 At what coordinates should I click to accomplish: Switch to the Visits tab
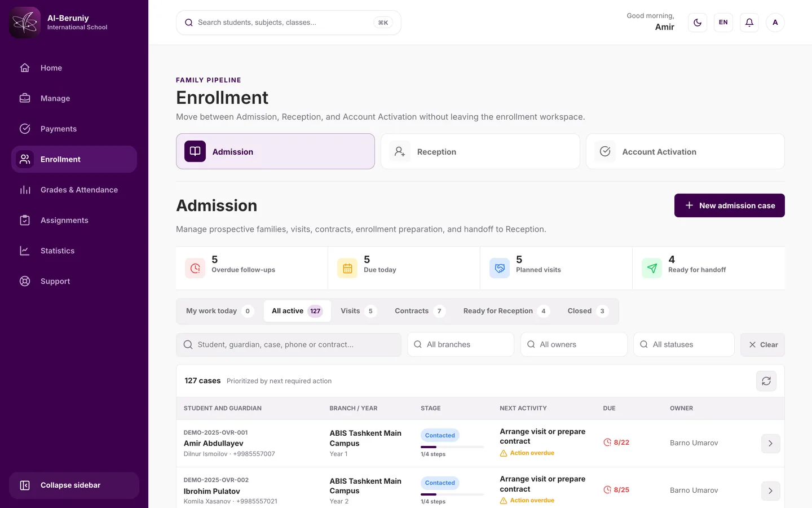click(359, 311)
